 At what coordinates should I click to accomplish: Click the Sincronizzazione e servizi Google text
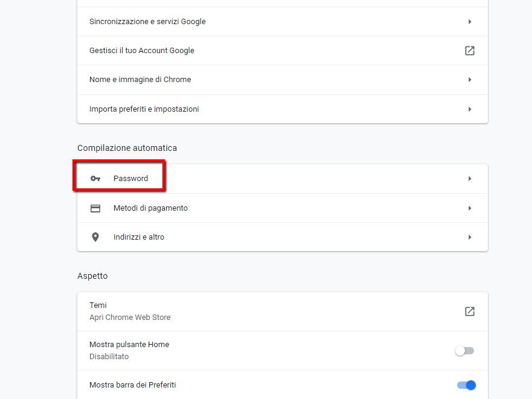(x=147, y=22)
